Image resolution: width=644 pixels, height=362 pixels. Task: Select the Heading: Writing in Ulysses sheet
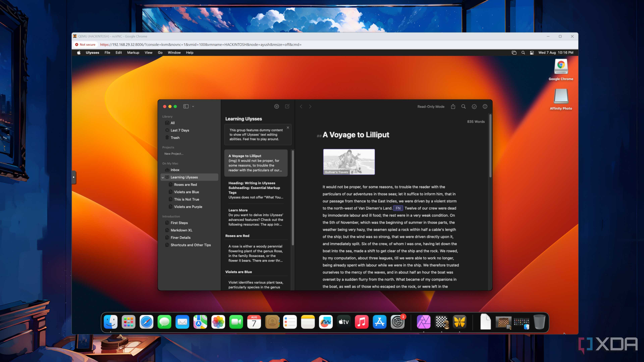click(256, 190)
